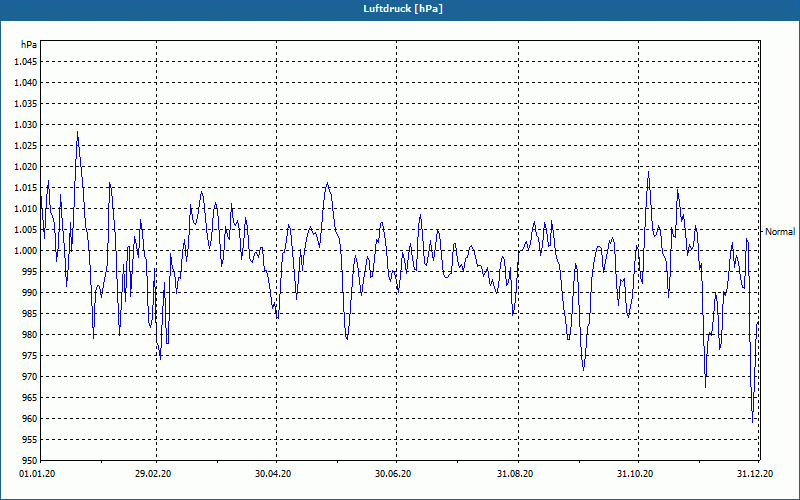Viewport: 800px width, 500px height.
Task: Click the 1.005 y-axis value
Action: click(x=26, y=230)
